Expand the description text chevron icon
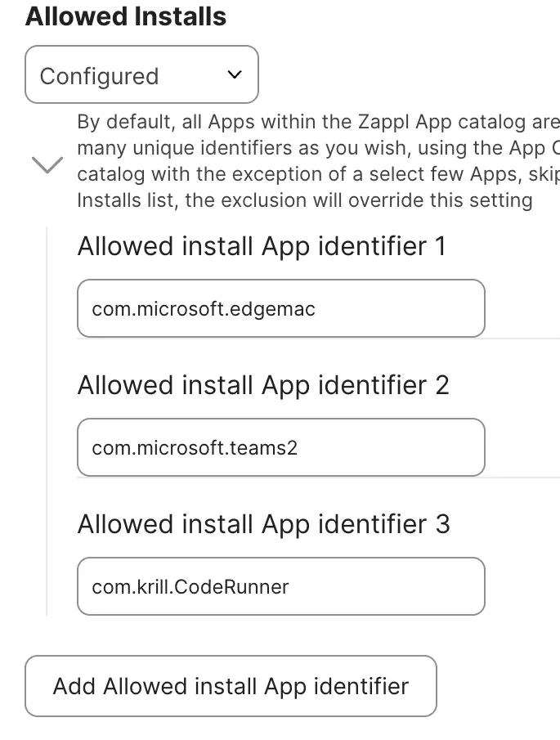Screen dimensions: 560x740 pos(47,164)
